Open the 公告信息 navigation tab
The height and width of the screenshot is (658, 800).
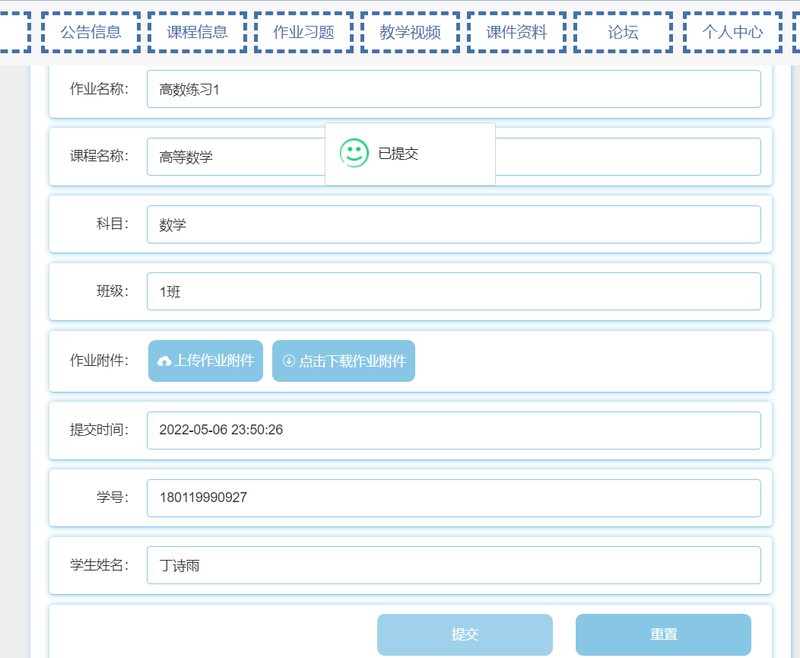point(91,32)
